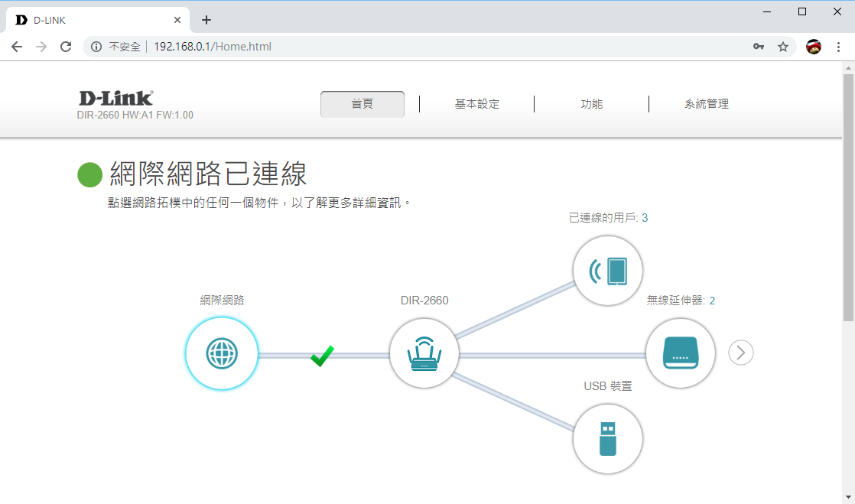Click the D-Link logo
Viewport: 855px width, 504px height.
[116, 98]
